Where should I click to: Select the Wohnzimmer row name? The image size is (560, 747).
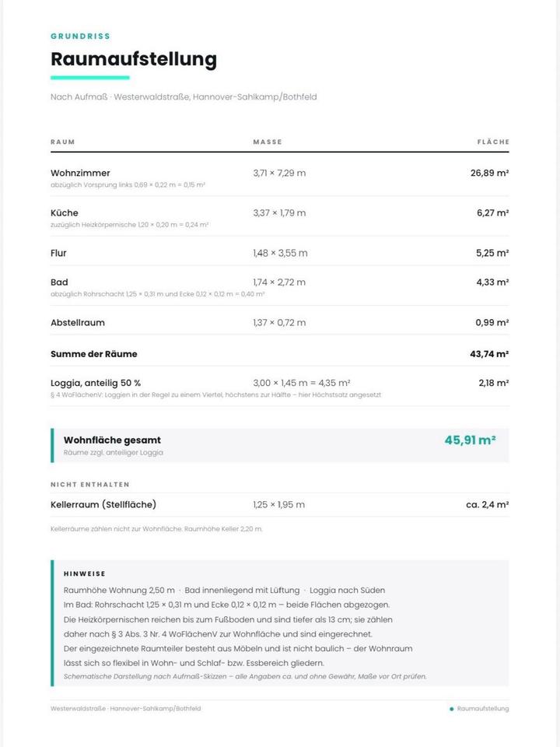(x=80, y=173)
